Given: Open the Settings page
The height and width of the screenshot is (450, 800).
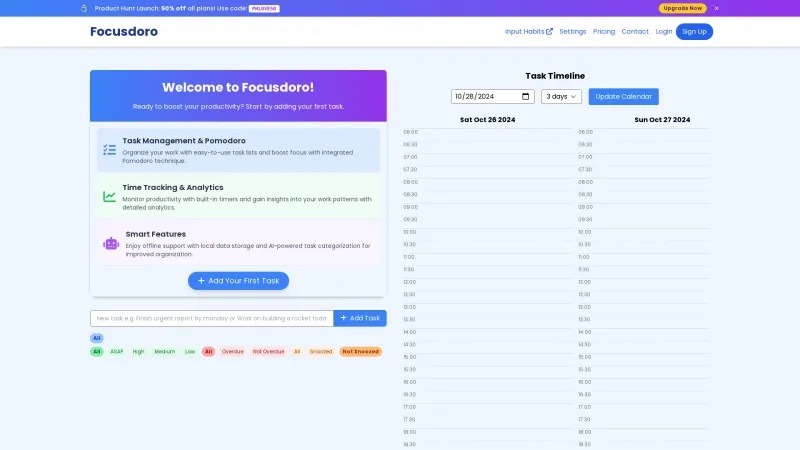Looking at the screenshot, I should click(x=572, y=32).
